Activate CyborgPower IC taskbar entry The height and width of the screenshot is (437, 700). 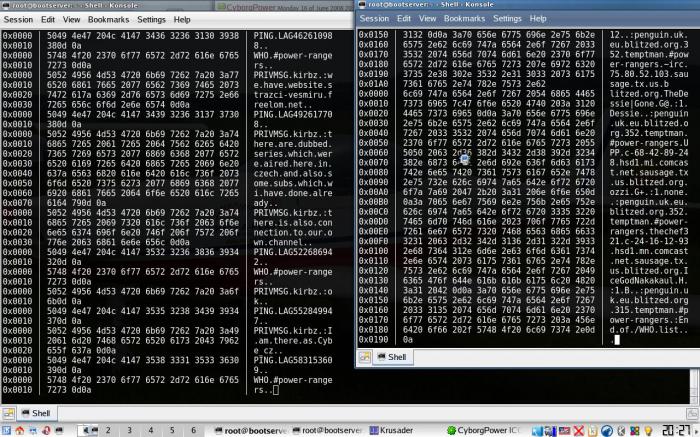click(483, 431)
